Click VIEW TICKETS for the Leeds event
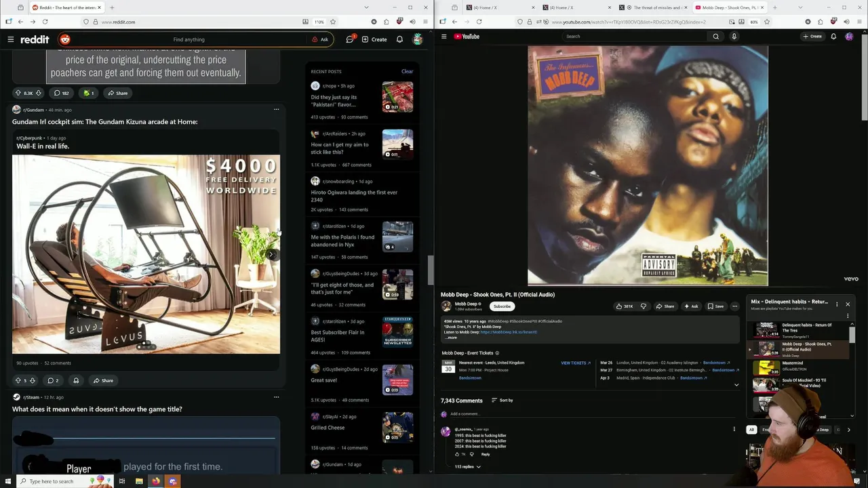The image size is (868, 488). click(x=575, y=363)
